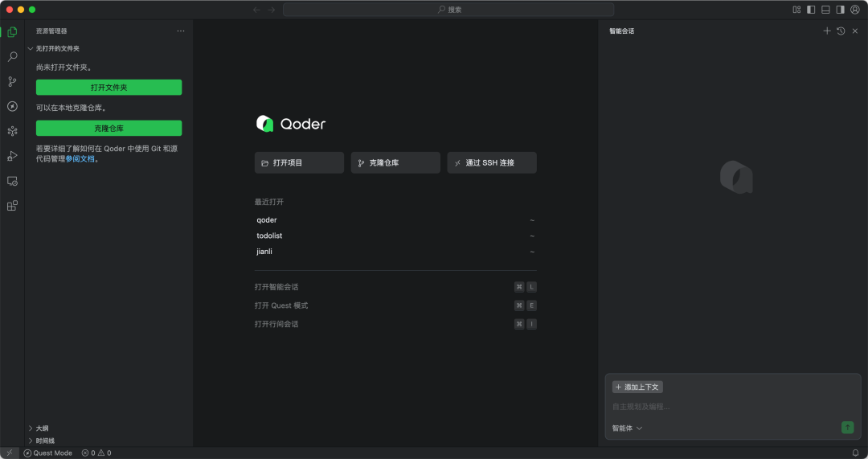Image resolution: width=868 pixels, height=459 pixels.
Task: Start a new chat with plus icon
Action: 827,31
